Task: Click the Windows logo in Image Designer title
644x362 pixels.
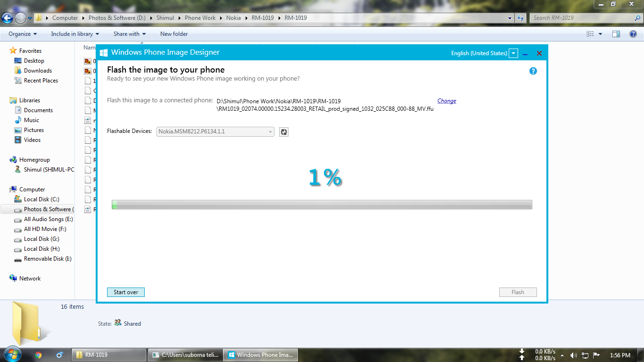Action: 104,53
